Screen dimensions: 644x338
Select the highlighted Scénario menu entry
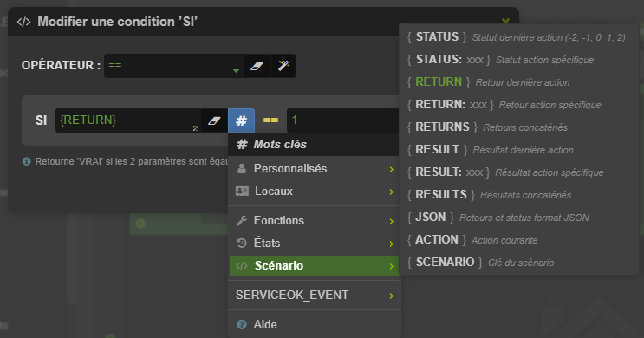314,266
